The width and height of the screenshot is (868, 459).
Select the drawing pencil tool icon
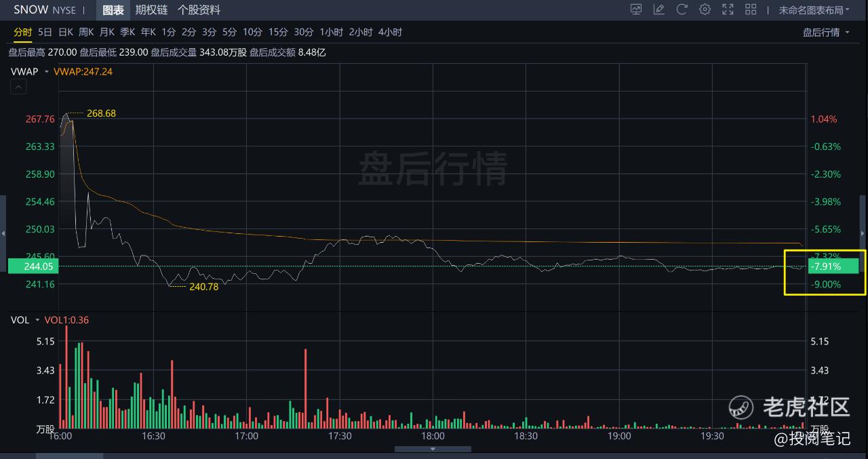(659, 9)
